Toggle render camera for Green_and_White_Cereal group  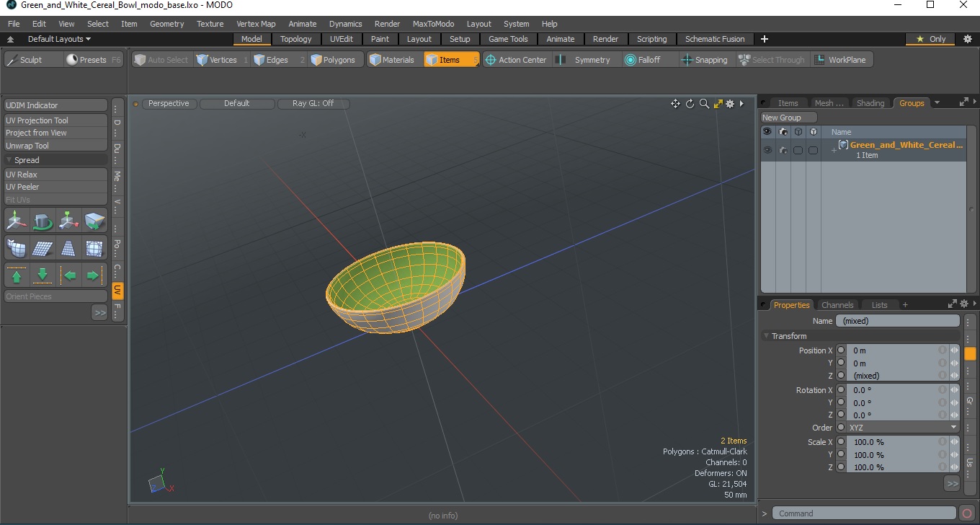[x=783, y=150]
